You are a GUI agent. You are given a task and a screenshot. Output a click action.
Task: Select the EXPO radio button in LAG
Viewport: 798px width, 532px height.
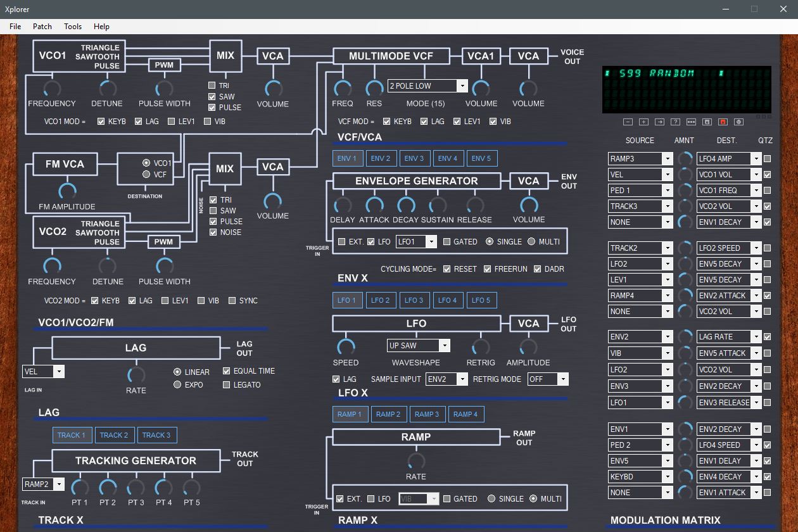coord(177,384)
